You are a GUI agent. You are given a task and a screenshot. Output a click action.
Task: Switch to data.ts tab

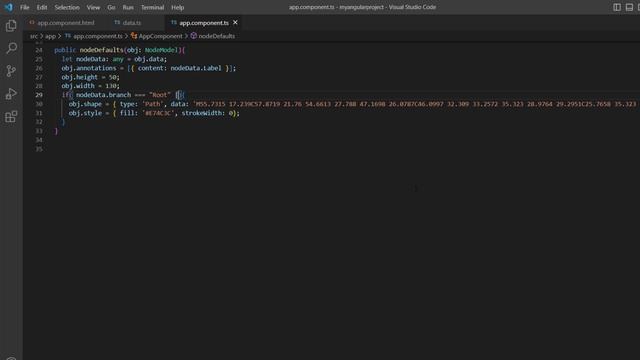point(131,23)
